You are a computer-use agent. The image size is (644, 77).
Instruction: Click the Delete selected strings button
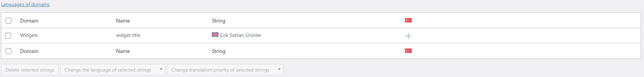coord(30,70)
